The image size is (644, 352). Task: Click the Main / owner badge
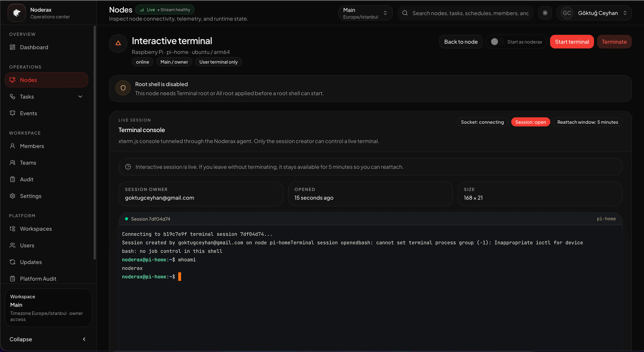174,62
